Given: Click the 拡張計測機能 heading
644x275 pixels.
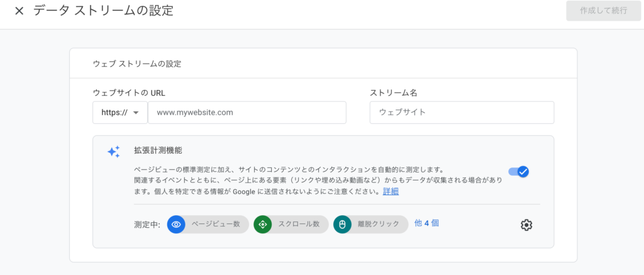Looking at the screenshot, I should click(158, 150).
